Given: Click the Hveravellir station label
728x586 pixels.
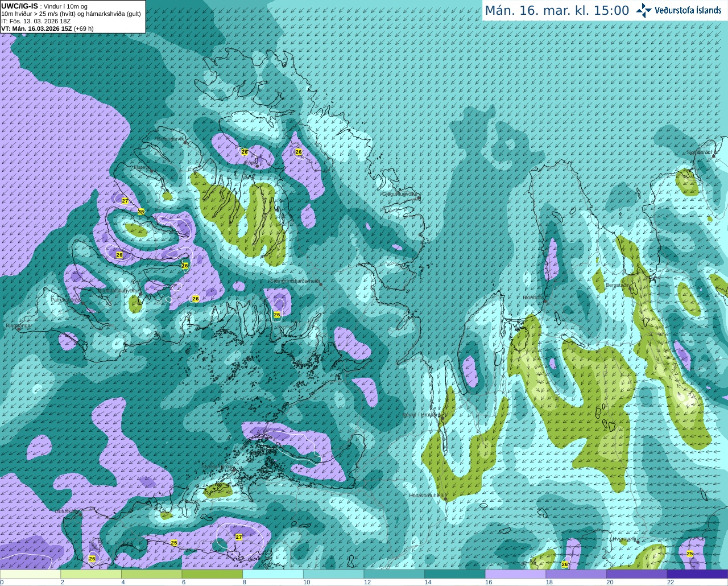Looking at the screenshot, I should click(624, 538).
